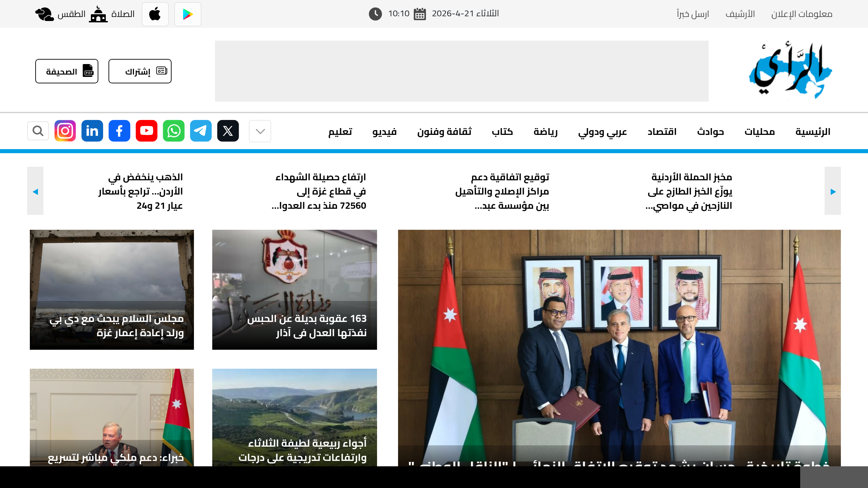Go to the رياضة menu section
868x488 pixels.
[545, 131]
